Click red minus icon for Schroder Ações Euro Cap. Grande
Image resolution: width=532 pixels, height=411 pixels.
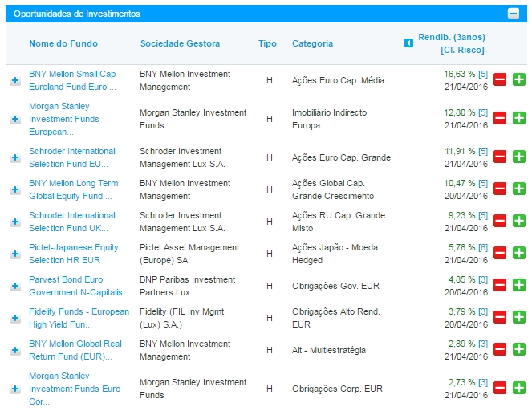[x=499, y=156]
